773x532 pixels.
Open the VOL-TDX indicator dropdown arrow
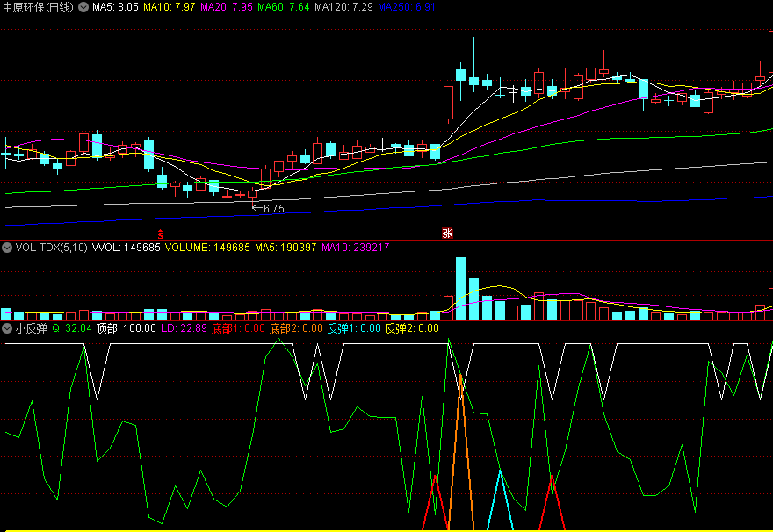[7, 248]
